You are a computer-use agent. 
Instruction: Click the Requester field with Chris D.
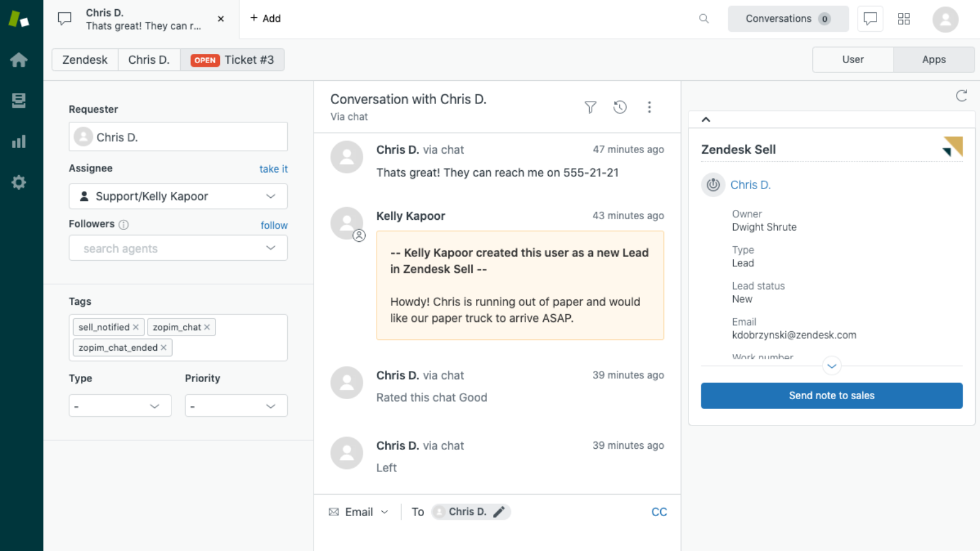(178, 137)
